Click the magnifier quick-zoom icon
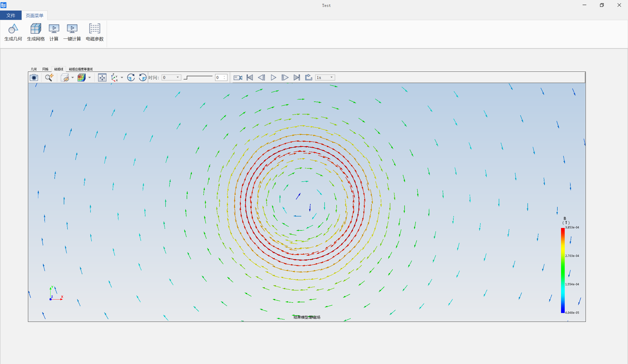628x364 pixels. [49, 77]
